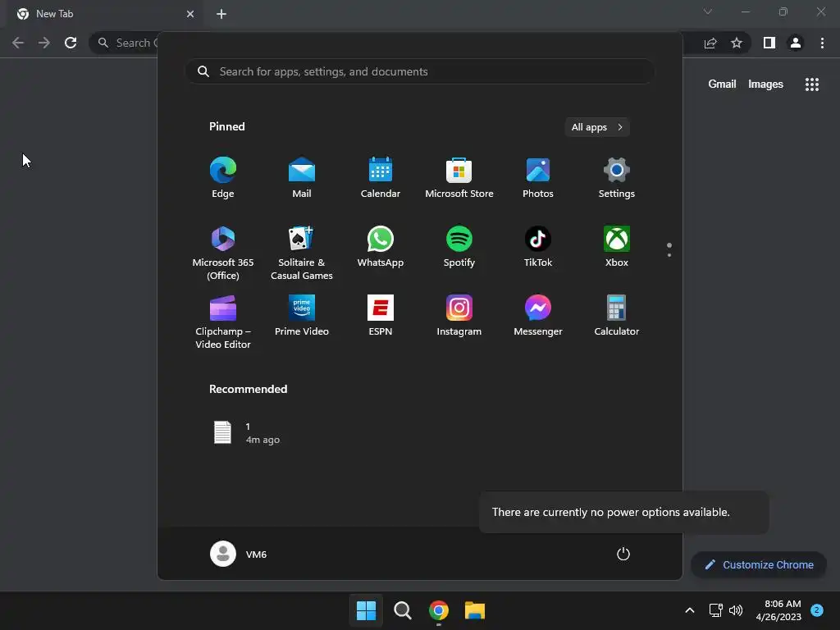The image size is (840, 630).
Task: Open recommended document named 1
Action: (x=248, y=433)
